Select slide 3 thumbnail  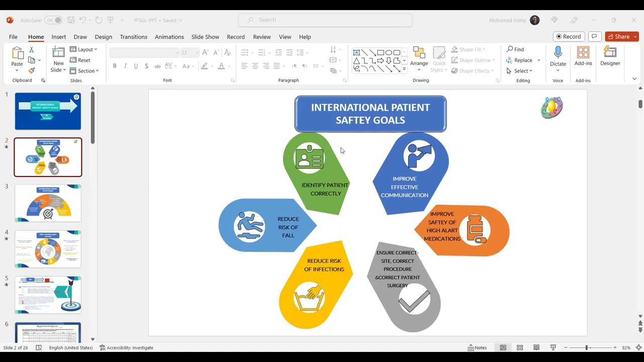(x=48, y=203)
